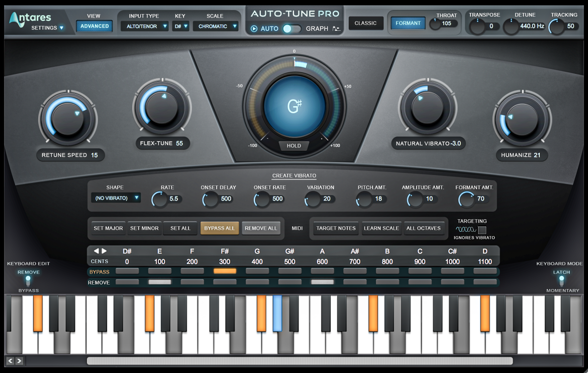Click the keyboard scroll right arrow button
Viewport: 588px width, 373px height.
tap(19, 360)
